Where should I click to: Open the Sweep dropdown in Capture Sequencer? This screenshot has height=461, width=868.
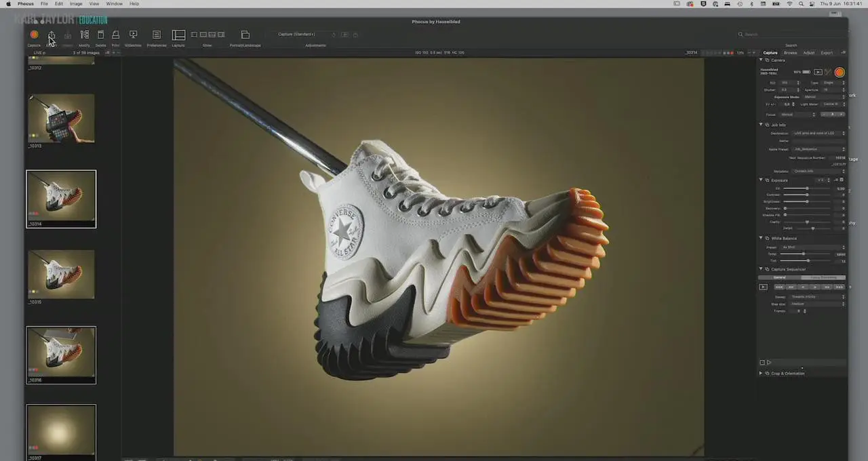(x=818, y=297)
